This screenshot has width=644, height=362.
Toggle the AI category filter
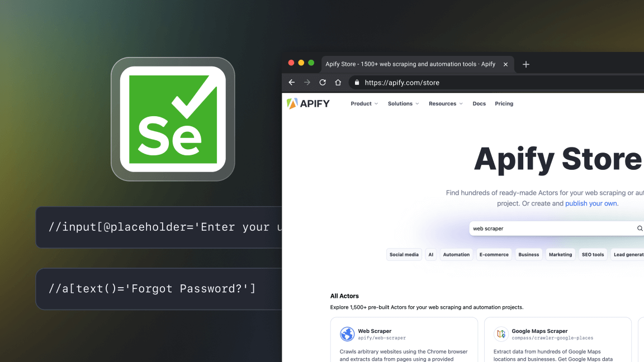tap(431, 254)
